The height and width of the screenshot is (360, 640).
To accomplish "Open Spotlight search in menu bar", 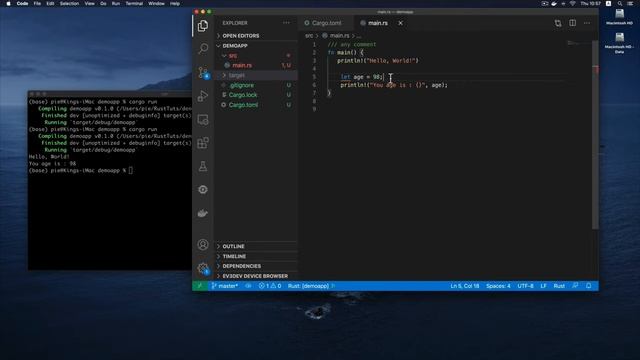I will (620, 3).
